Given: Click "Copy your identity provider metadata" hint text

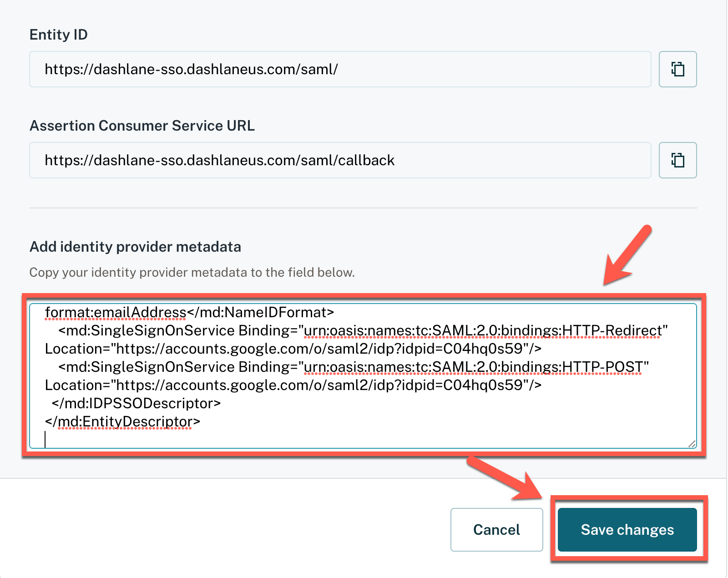Looking at the screenshot, I should pos(192,272).
